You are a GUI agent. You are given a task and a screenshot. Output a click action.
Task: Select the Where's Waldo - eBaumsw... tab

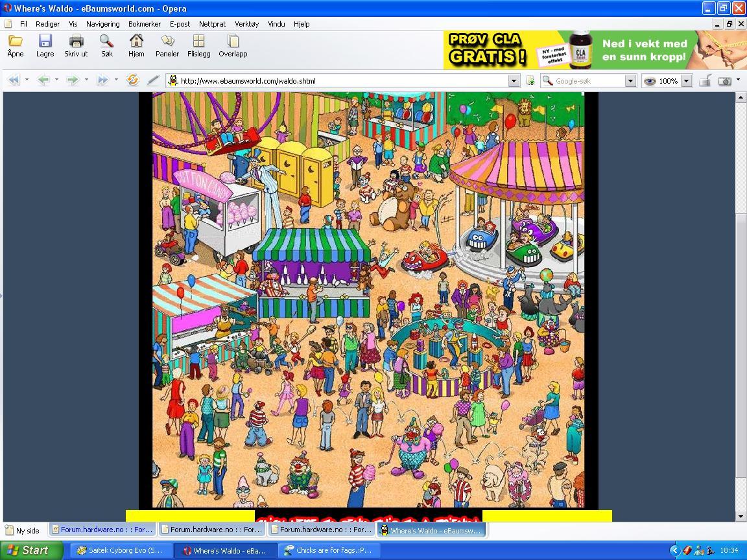click(x=432, y=530)
